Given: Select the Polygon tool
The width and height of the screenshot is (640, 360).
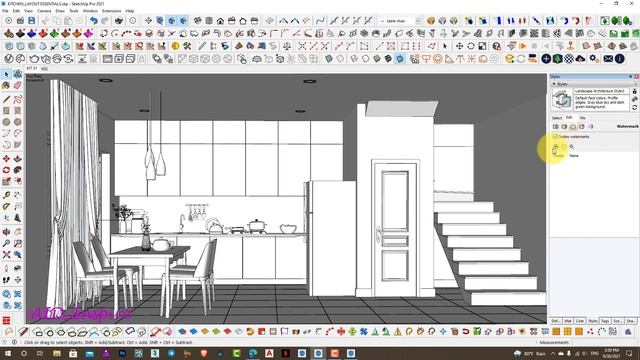Looking at the screenshot, I should coord(18,122).
